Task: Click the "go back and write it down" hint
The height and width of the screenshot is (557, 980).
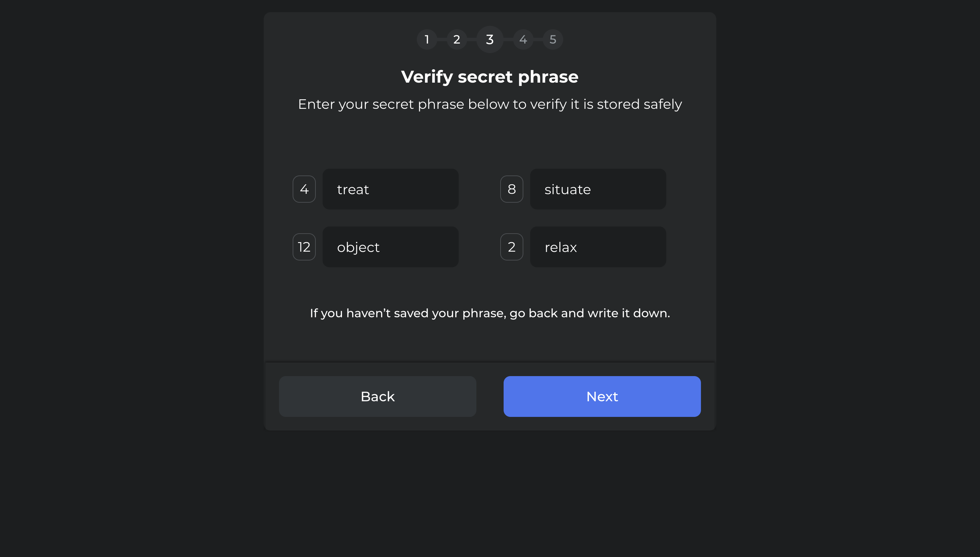Action: click(x=490, y=313)
